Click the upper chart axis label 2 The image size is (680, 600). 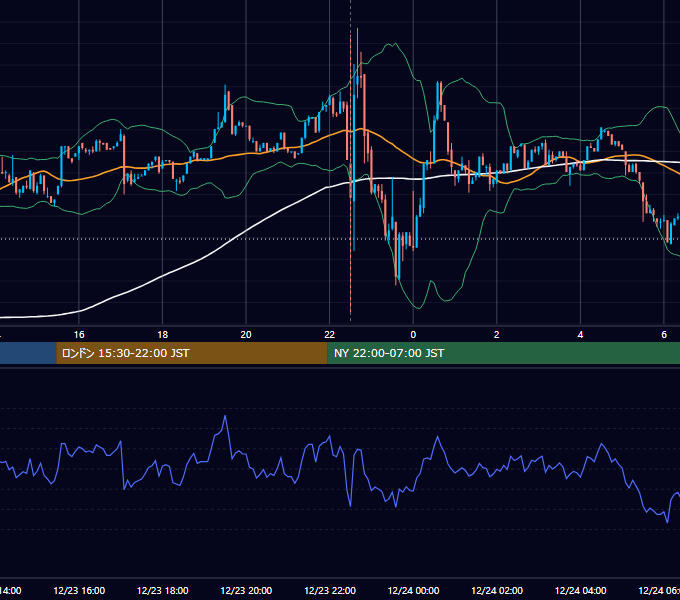point(497,335)
